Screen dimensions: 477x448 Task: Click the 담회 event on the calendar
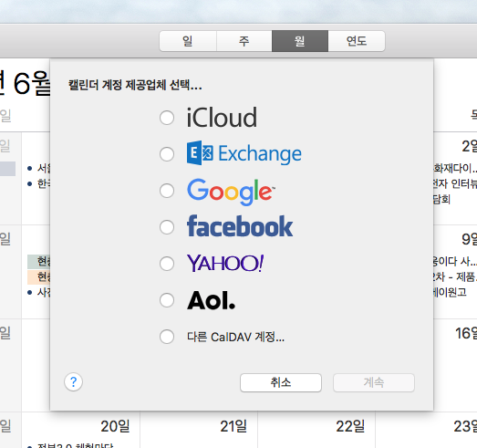click(x=442, y=200)
